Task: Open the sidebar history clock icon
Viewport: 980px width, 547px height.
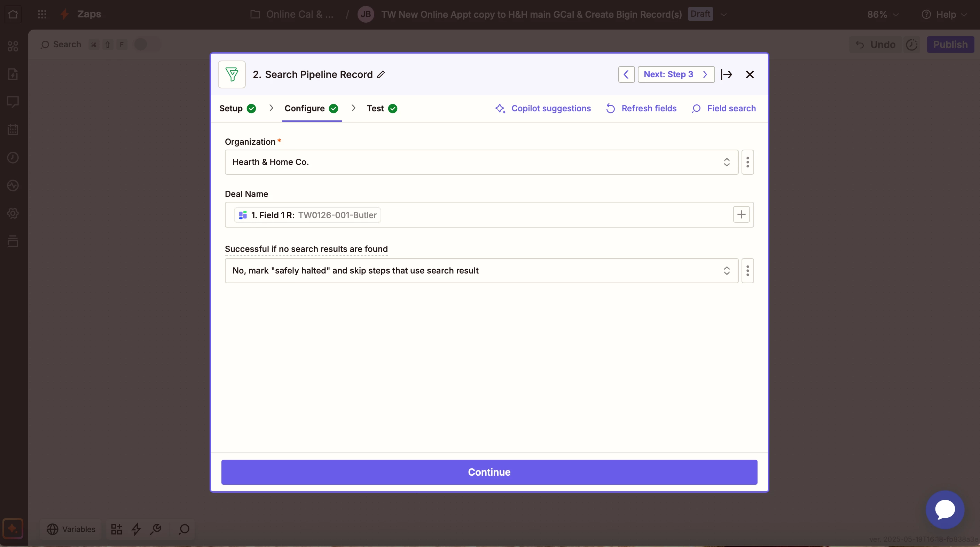Action: [x=13, y=157]
